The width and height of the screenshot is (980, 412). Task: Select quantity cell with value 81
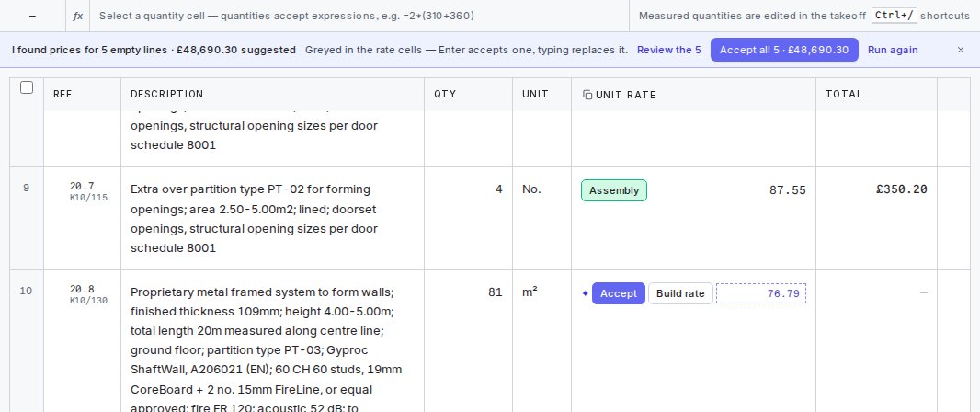coord(468,341)
